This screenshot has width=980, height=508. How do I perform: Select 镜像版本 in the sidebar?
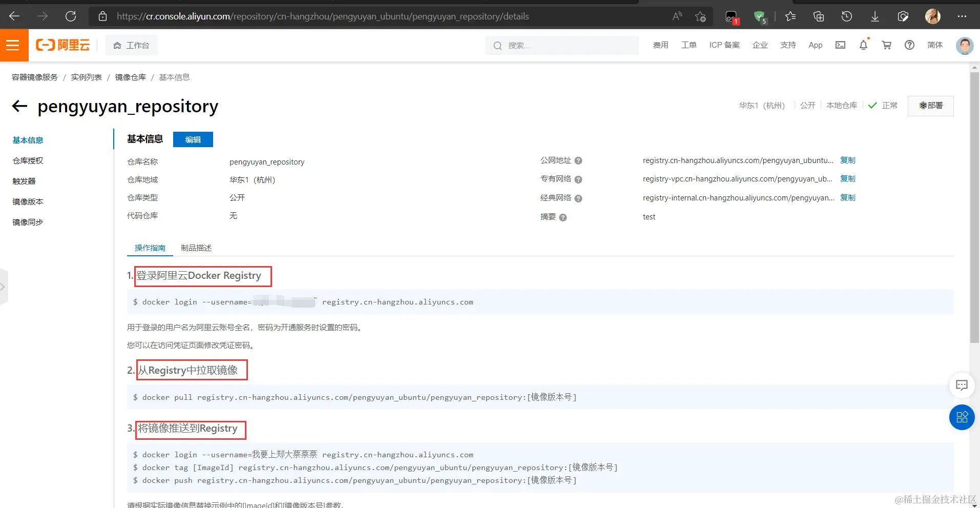click(28, 202)
